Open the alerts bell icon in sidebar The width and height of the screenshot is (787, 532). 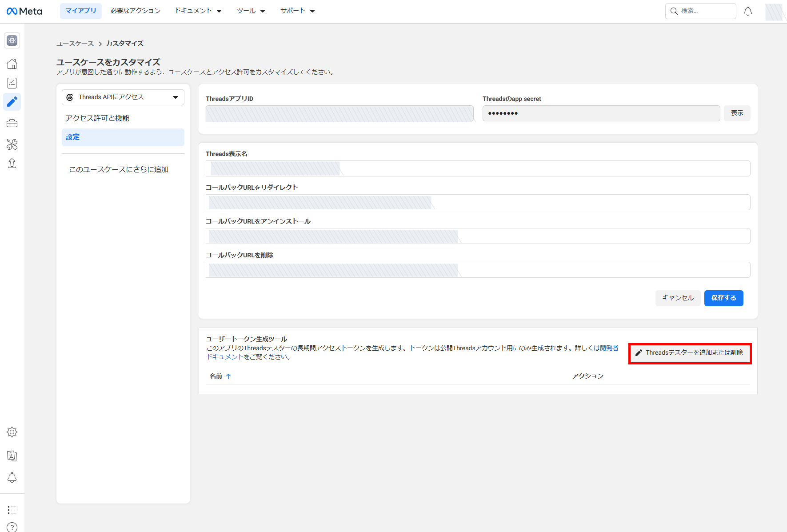tap(12, 477)
